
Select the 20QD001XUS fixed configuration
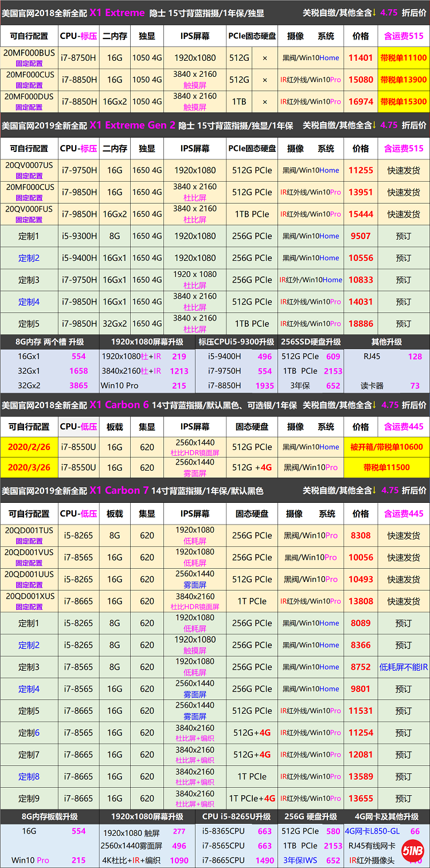pos(29,601)
